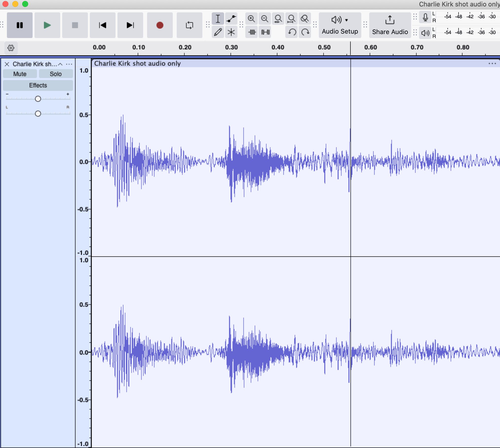500x448 pixels.
Task: Click the track gain slider knob
Action: 38,99
